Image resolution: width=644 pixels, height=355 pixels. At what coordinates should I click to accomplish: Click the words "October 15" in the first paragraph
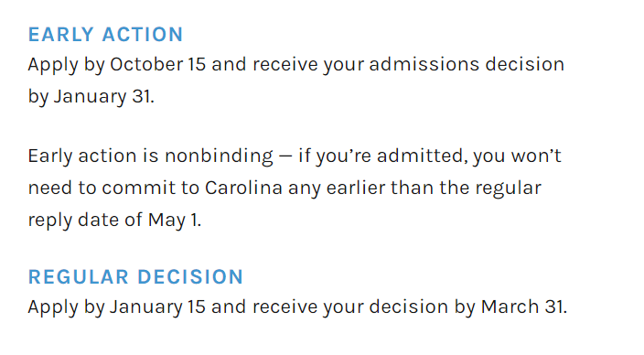coord(157,65)
